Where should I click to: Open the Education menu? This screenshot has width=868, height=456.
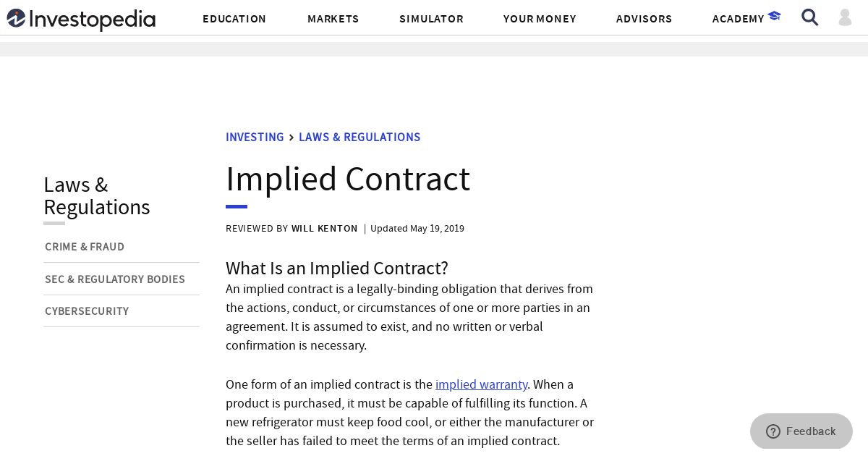234,19
